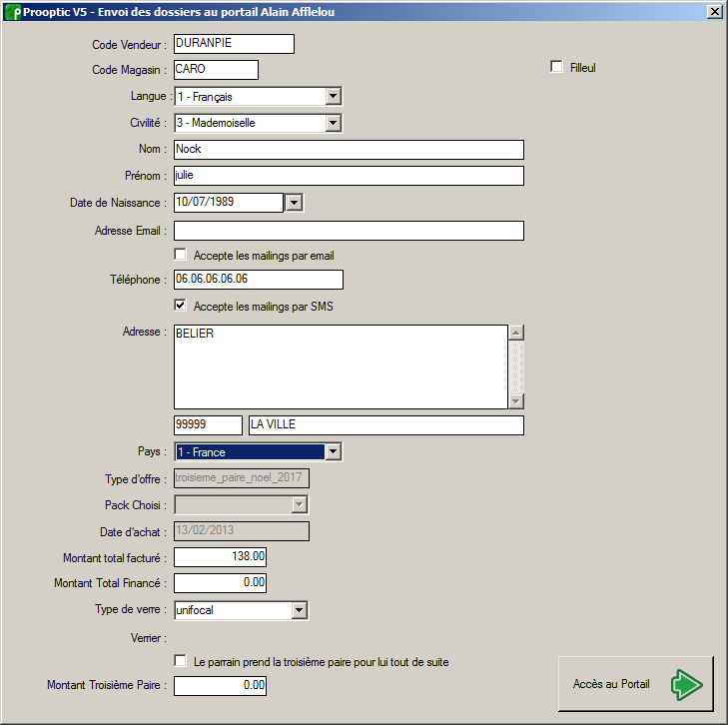Open the Date de Naissance calendar dropdown

[x=294, y=203]
